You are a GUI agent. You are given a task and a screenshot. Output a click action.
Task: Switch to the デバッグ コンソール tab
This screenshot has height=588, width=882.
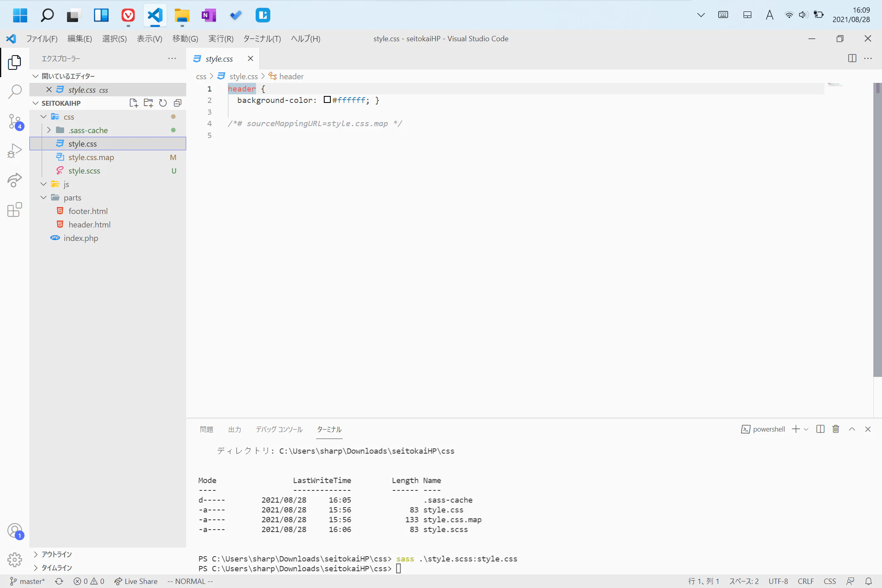(279, 429)
